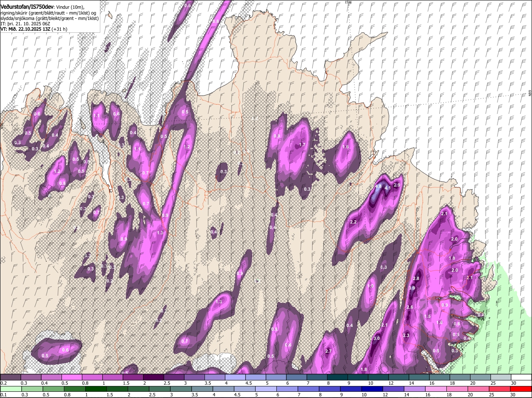Screen dimensions: 532x398
Task: Click the 3.0 precipitation value on map
Action: [377, 339]
